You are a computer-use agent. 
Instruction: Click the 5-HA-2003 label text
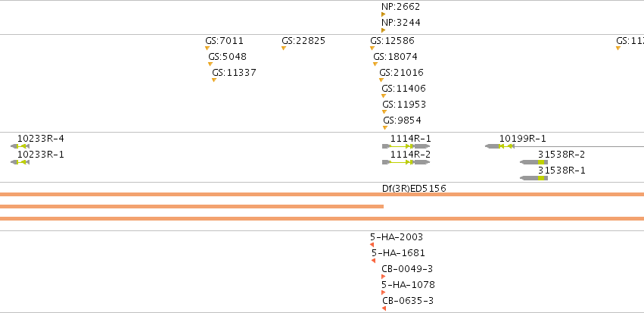pyautogui.click(x=397, y=237)
